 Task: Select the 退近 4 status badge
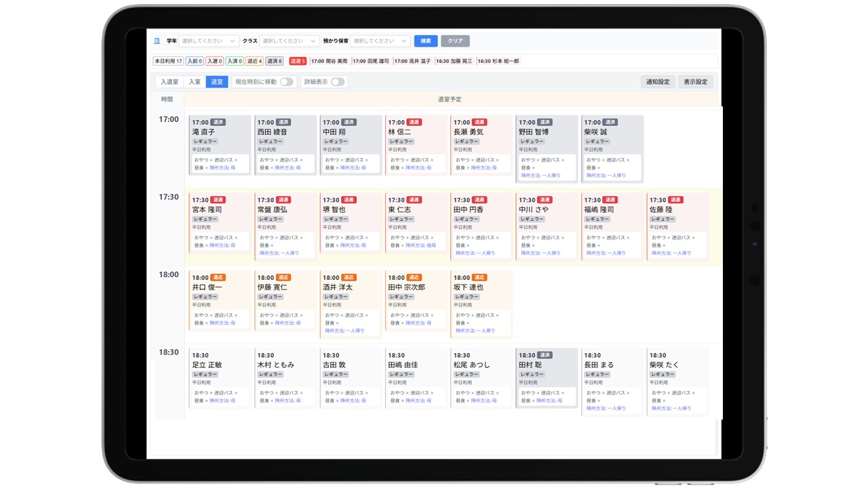(x=254, y=61)
